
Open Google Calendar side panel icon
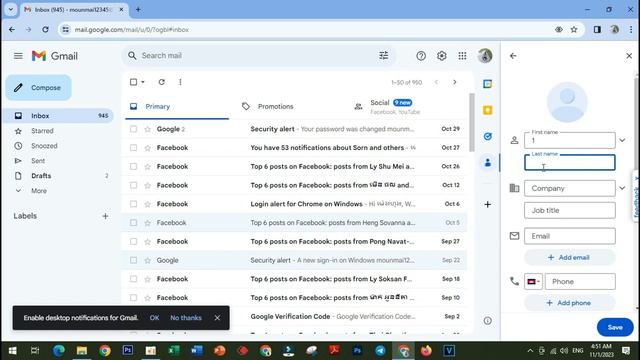tap(487, 84)
